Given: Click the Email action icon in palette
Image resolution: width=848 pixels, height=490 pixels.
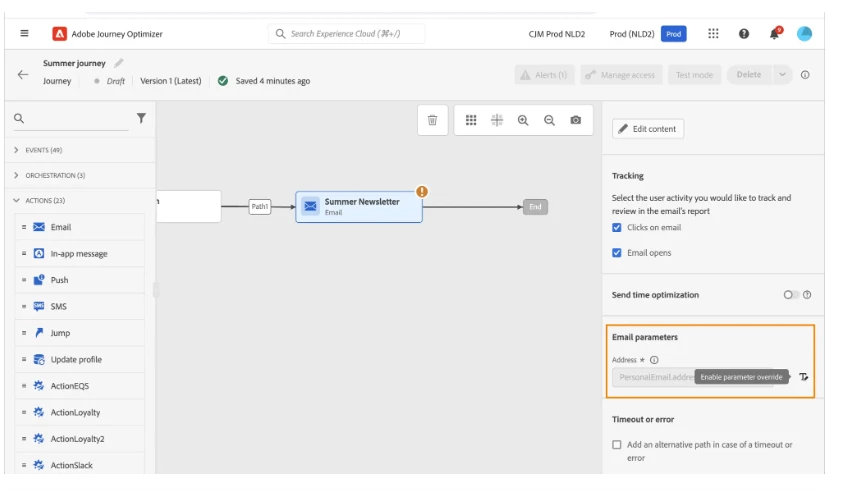Looking at the screenshot, I should click(x=39, y=227).
